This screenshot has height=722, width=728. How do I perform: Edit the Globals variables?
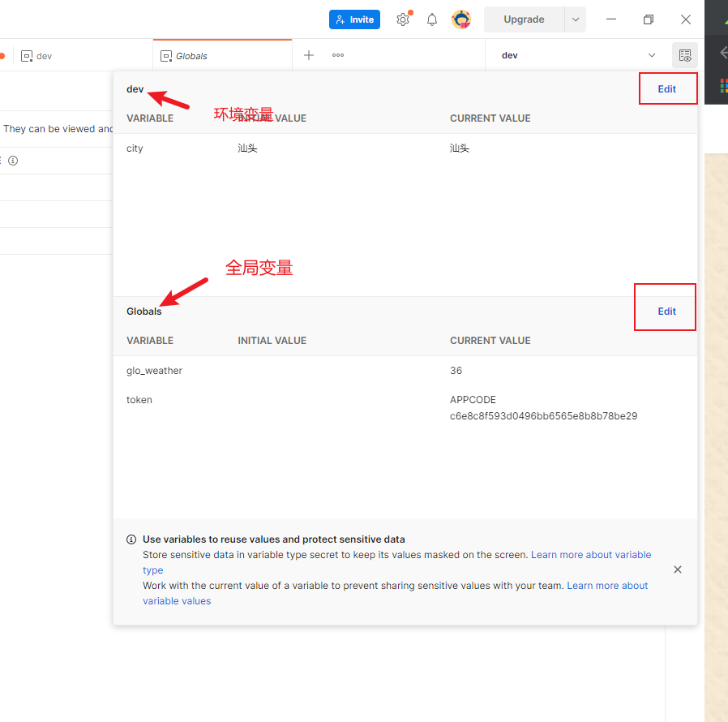click(666, 312)
